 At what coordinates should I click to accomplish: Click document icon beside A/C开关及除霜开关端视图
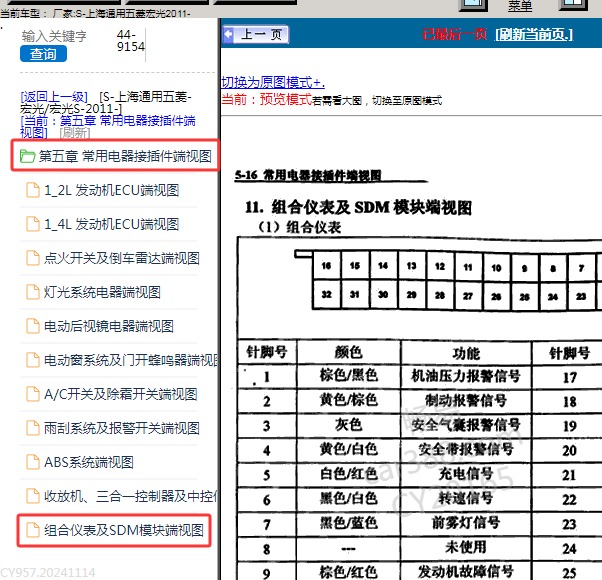pos(33,394)
